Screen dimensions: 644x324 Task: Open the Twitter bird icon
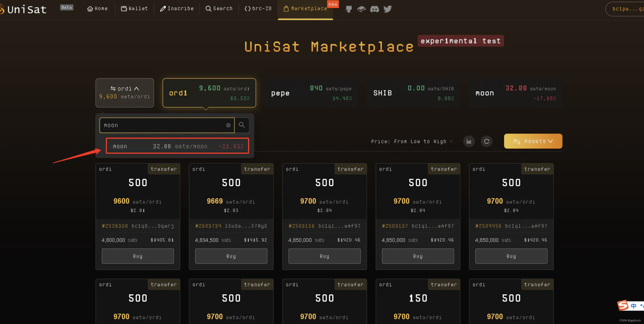(387, 9)
